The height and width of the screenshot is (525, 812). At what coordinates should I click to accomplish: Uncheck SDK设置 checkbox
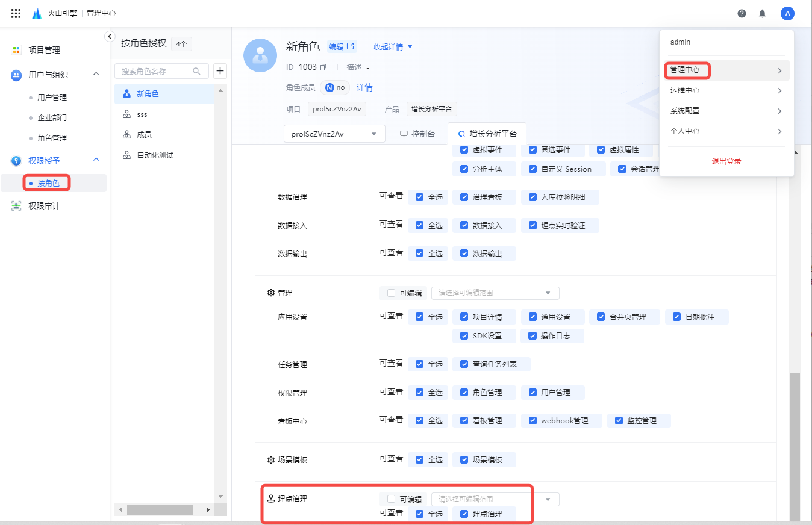(x=464, y=335)
